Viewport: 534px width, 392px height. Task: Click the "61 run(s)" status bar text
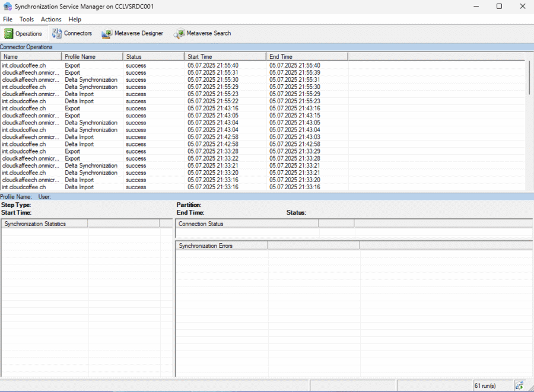(x=485, y=386)
